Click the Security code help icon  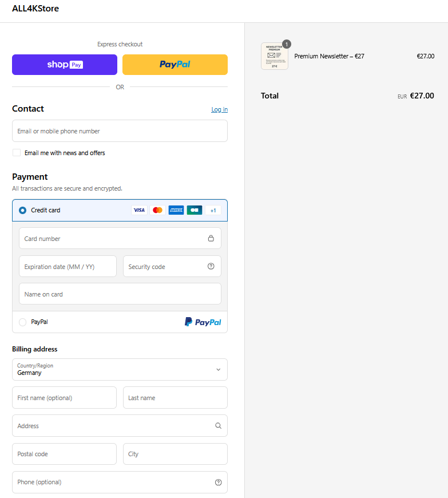[211, 266]
